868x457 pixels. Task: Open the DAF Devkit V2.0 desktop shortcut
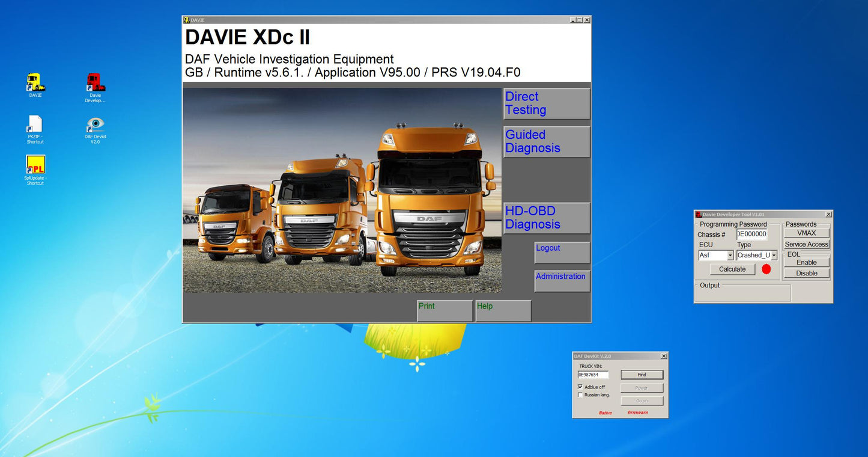(x=94, y=126)
